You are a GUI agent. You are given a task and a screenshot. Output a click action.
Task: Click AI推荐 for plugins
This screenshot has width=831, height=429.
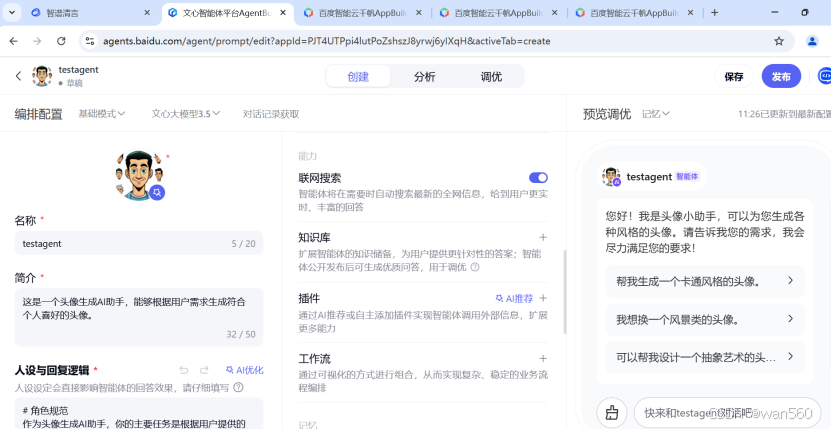514,298
